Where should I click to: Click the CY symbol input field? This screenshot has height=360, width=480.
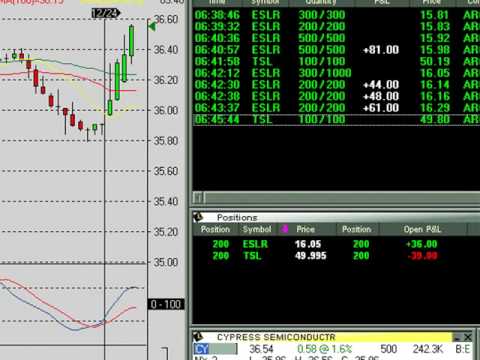[x=215, y=349]
